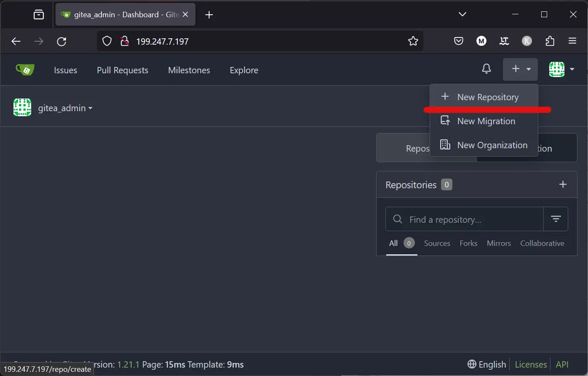588x376 pixels.
Task: Go back with browser back arrow
Action: click(16, 41)
